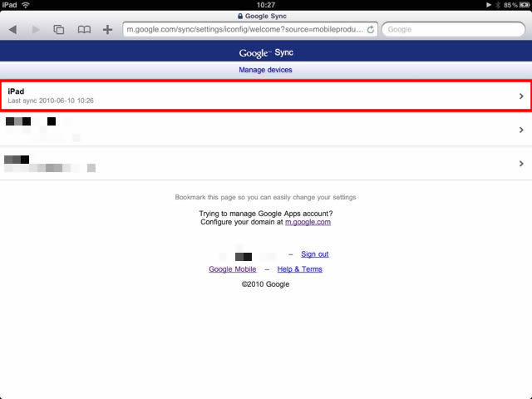
Task: Click 'Last sync 2010-06-10 10:26' text
Action: click(51, 101)
